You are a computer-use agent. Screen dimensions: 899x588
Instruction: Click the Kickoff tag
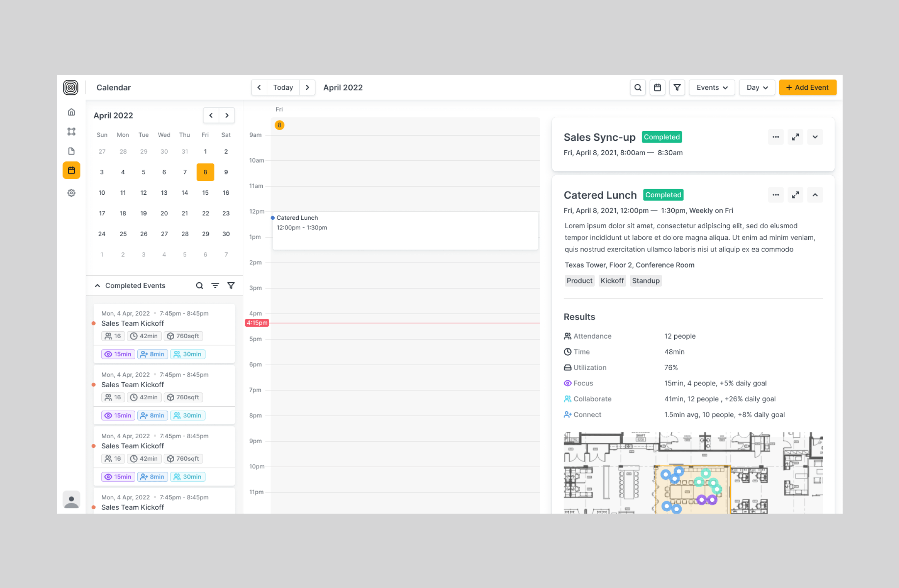pos(612,281)
